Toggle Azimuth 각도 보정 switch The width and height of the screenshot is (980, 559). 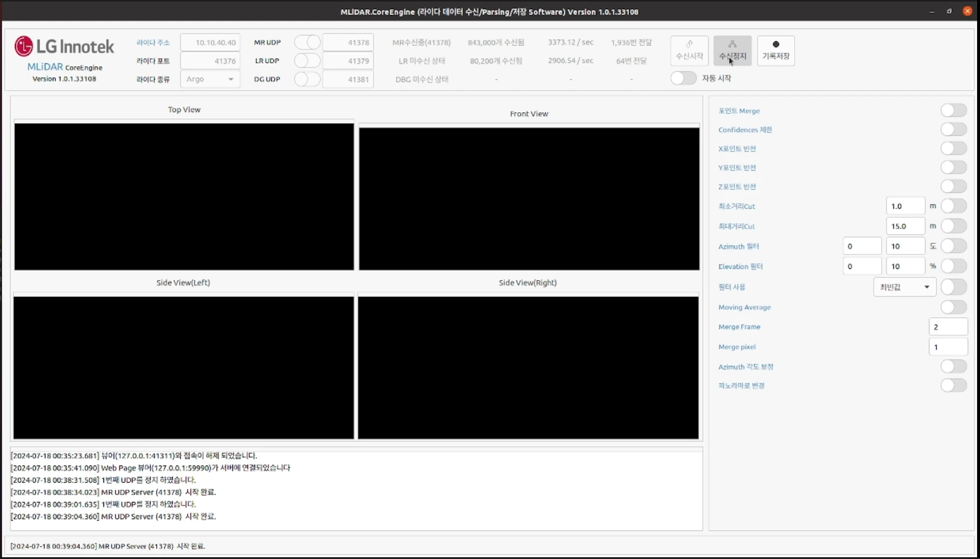click(x=953, y=366)
